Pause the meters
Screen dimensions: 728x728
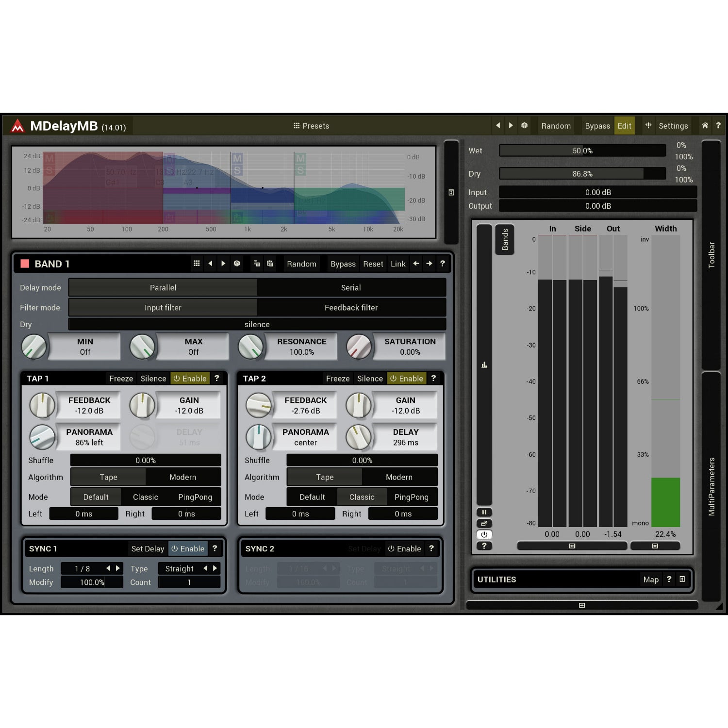point(484,512)
